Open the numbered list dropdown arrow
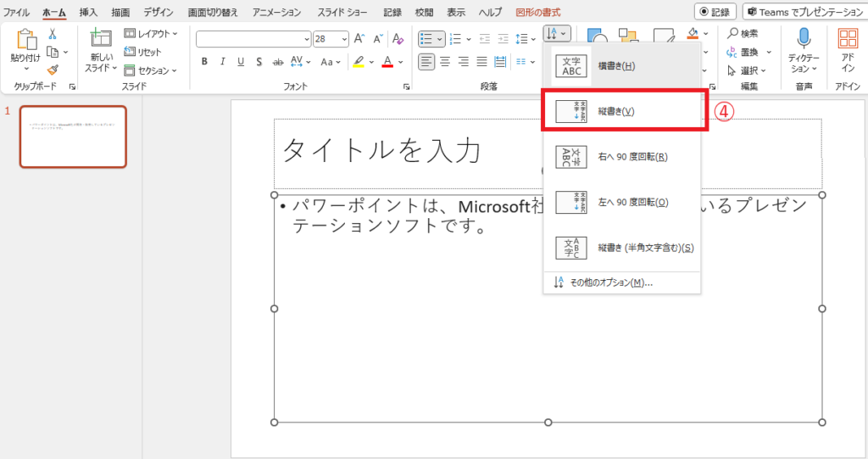The image size is (868, 459). coord(469,39)
